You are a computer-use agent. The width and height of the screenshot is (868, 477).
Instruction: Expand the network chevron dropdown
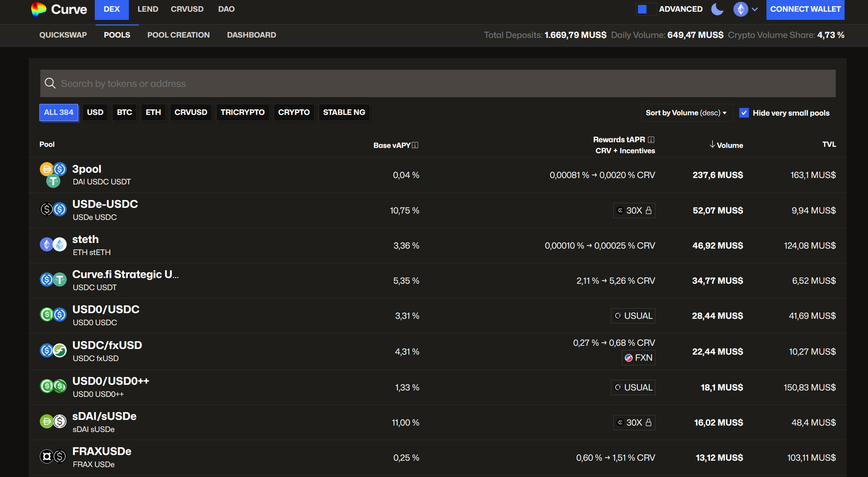[x=755, y=10]
